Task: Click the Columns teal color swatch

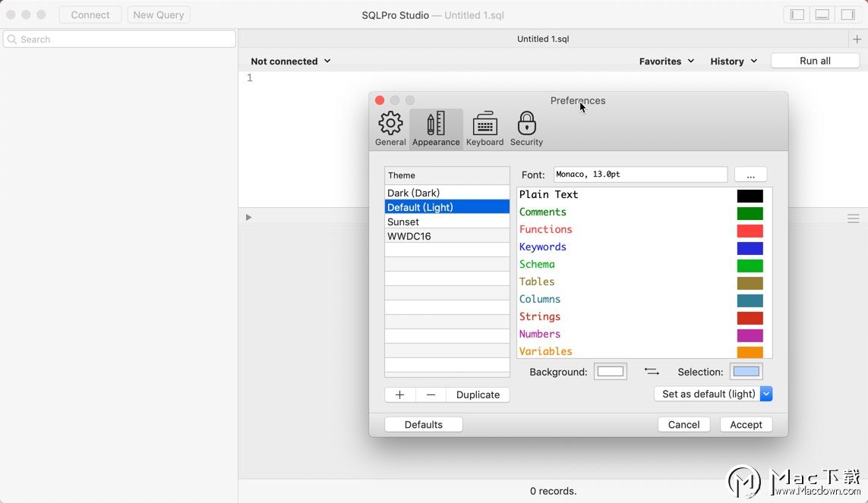Action: click(750, 300)
